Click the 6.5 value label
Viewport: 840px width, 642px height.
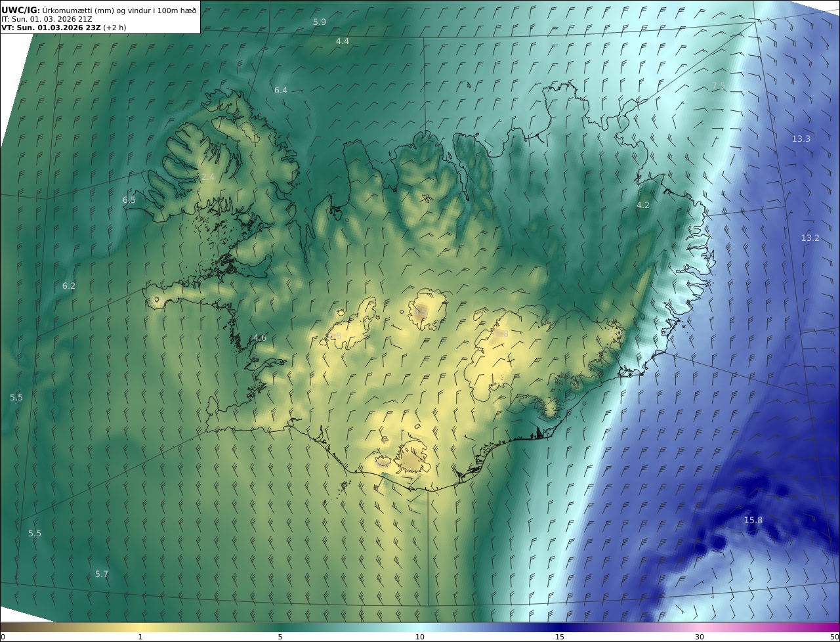tap(129, 200)
